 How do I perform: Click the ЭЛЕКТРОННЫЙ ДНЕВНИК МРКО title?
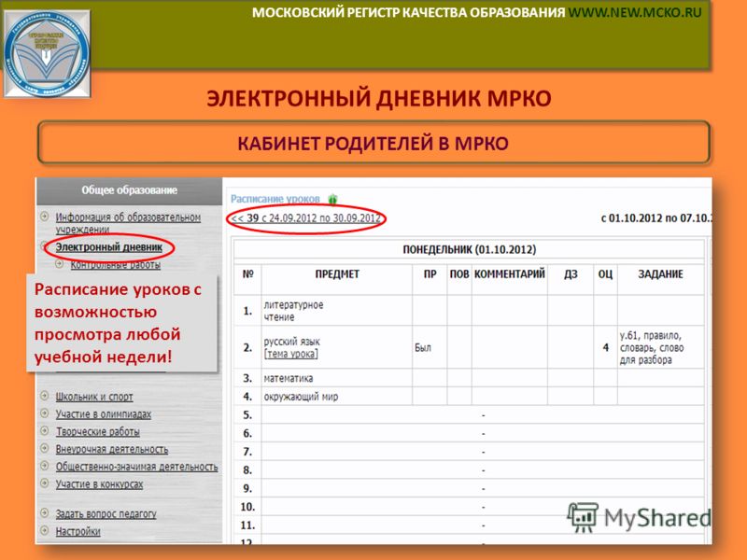[x=379, y=99]
